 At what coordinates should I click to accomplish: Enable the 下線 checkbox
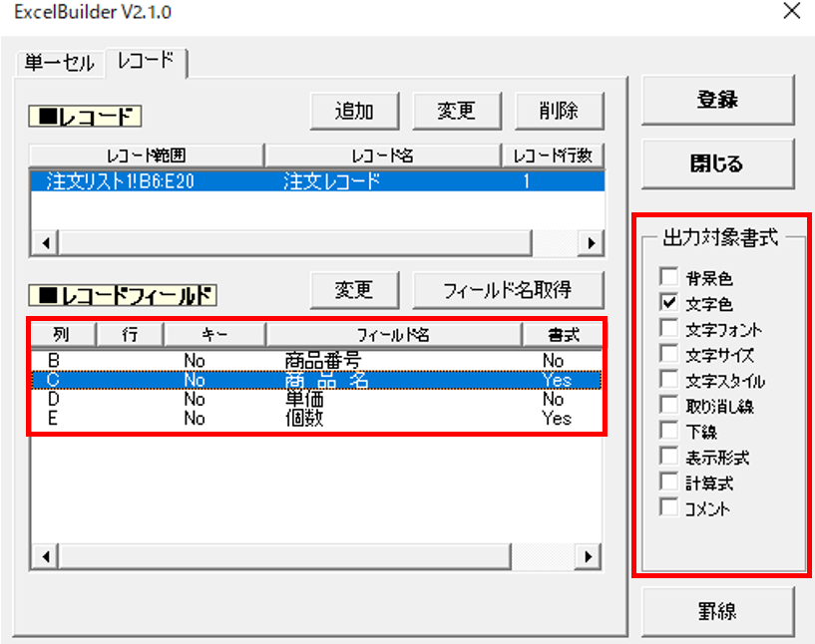pyautogui.click(x=669, y=431)
